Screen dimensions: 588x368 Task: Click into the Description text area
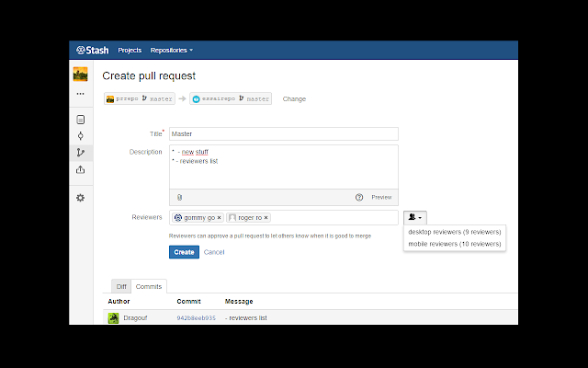tap(284, 167)
